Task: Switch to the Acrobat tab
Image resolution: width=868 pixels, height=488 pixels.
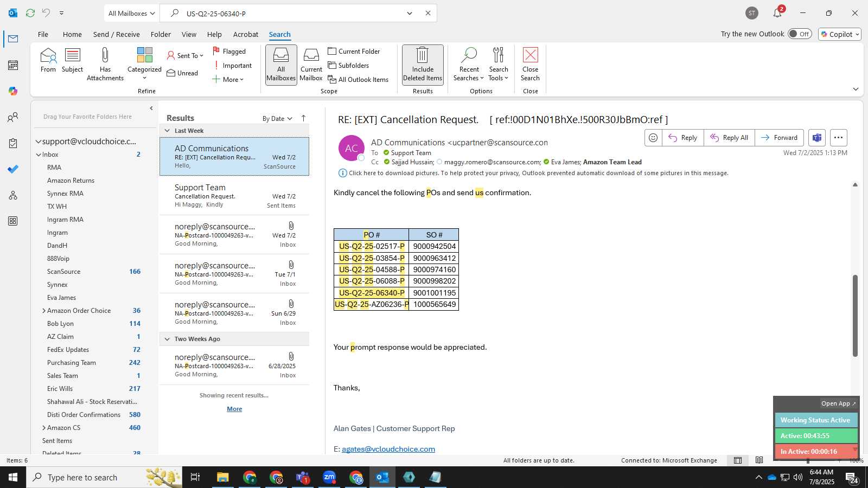Action: [x=246, y=34]
